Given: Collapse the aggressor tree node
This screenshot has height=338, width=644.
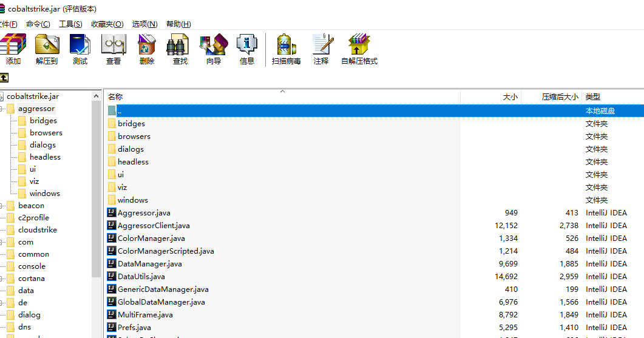Looking at the screenshot, I should pos(1,109).
